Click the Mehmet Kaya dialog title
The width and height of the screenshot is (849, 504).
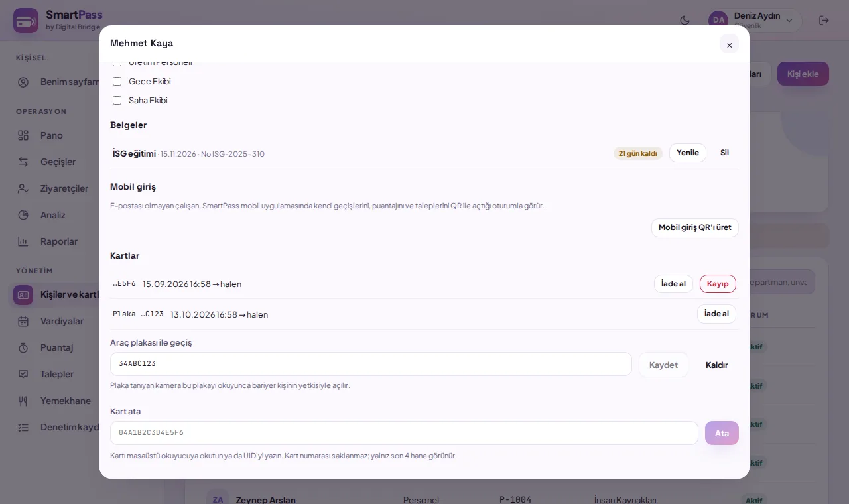pyautogui.click(x=141, y=43)
